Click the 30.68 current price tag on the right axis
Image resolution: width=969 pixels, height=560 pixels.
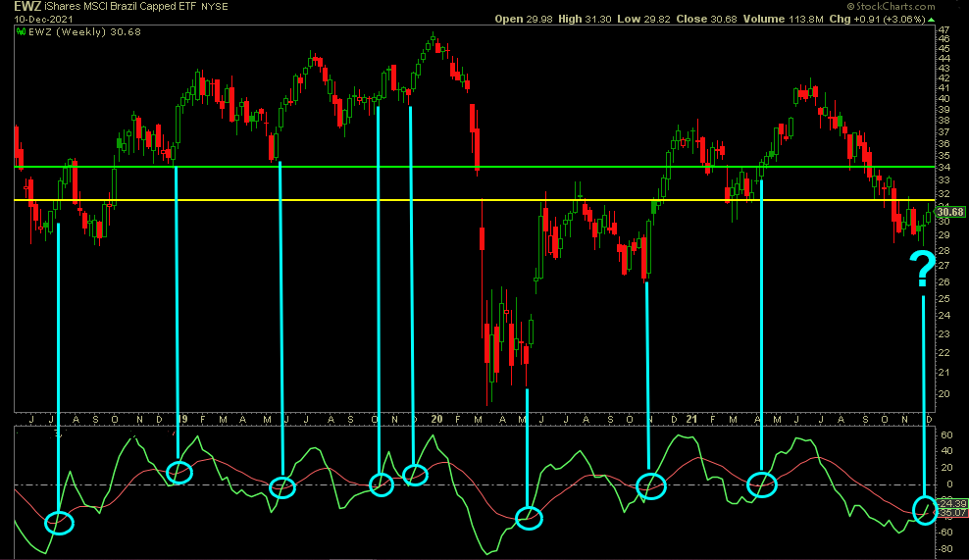point(950,212)
